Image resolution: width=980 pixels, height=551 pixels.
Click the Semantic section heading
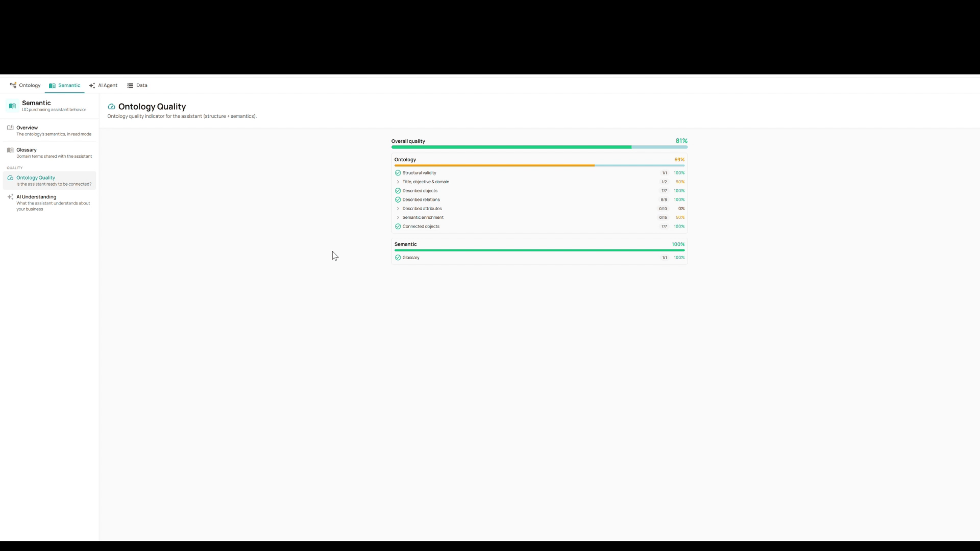click(406, 244)
